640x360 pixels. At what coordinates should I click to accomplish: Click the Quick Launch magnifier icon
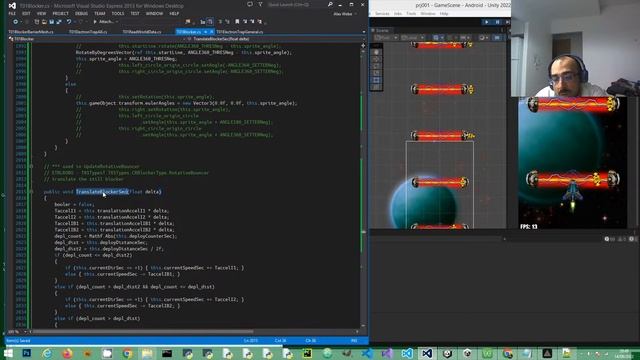[x=330, y=4]
